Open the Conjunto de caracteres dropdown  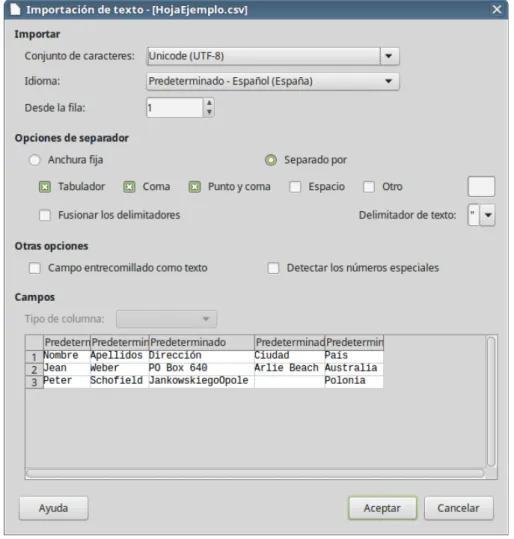tap(273, 56)
